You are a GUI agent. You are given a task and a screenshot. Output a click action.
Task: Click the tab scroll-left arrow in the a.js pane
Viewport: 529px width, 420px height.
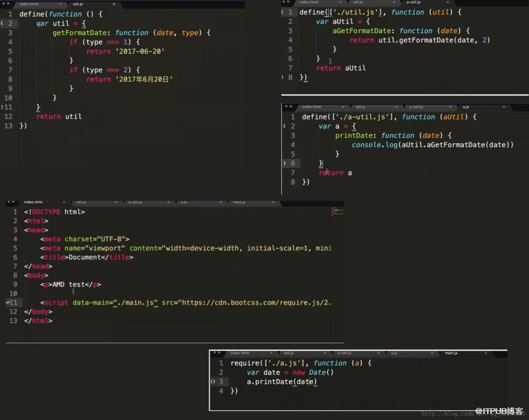pyautogui.click(x=286, y=106)
